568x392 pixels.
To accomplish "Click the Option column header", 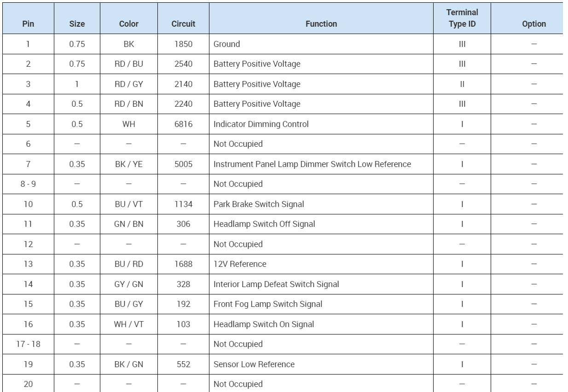I will [534, 24].
